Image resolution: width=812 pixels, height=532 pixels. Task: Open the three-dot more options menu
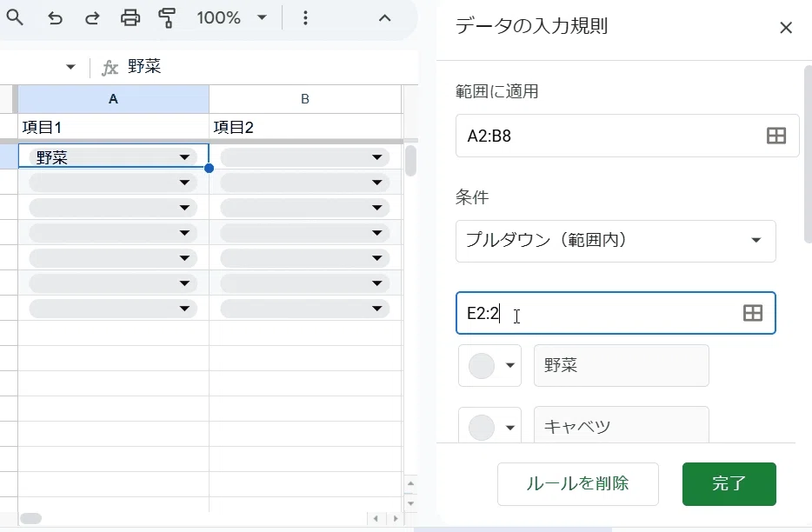pyautogui.click(x=305, y=18)
